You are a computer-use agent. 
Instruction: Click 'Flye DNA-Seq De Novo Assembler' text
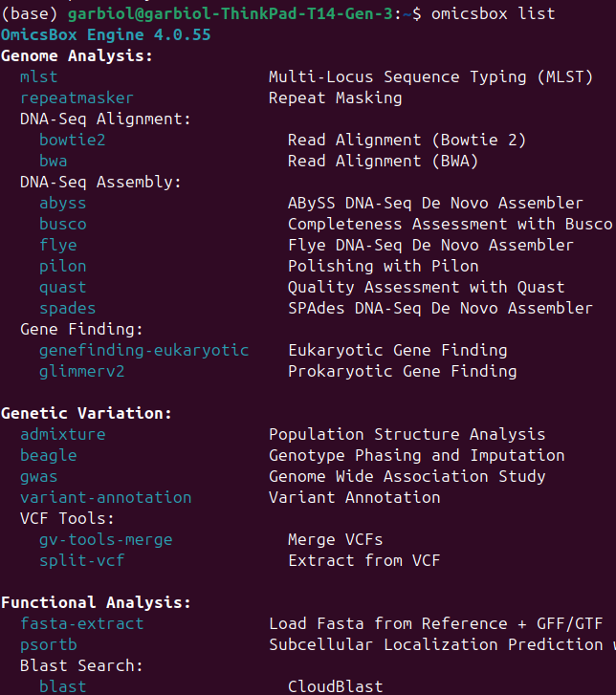pyautogui.click(x=430, y=245)
